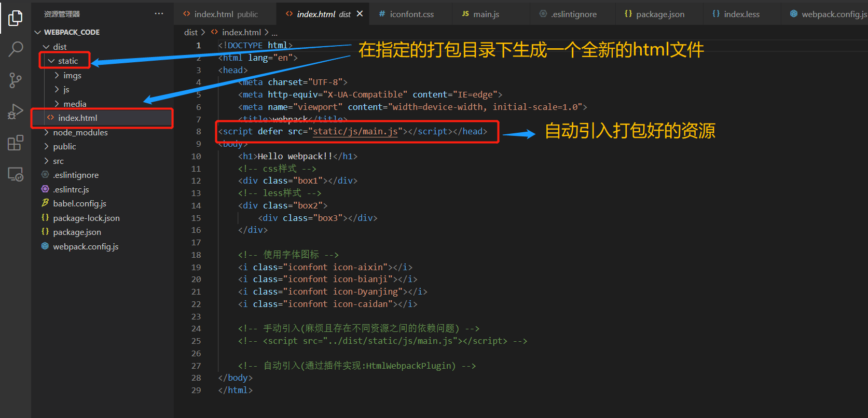This screenshot has height=418, width=868.
Task: Expand the imgs folder
Action: click(x=57, y=75)
